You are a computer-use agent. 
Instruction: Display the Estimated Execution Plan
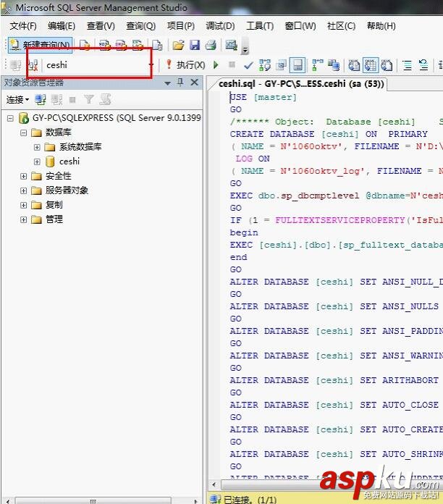pos(265,65)
